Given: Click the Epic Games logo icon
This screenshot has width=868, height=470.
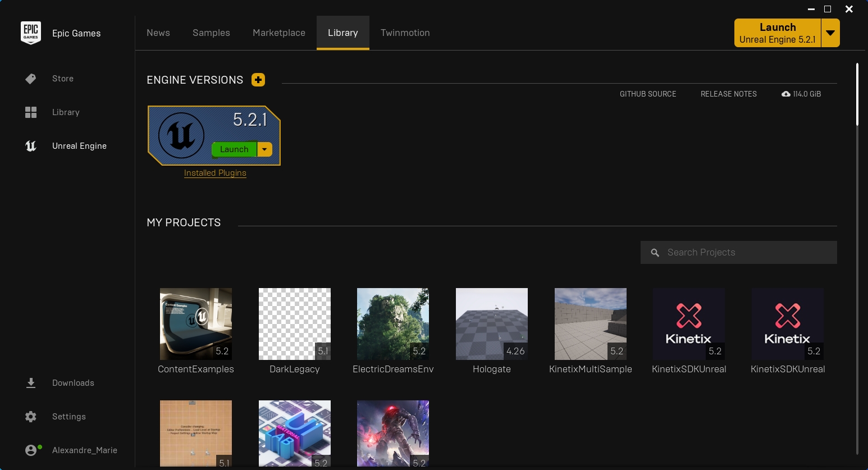Looking at the screenshot, I should [31, 33].
